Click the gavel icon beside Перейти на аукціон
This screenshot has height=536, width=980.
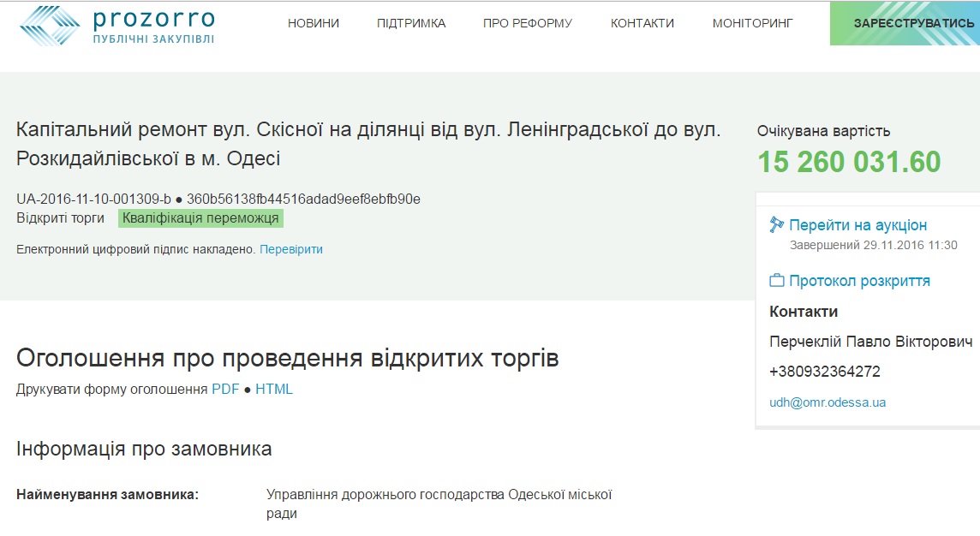pos(777,225)
